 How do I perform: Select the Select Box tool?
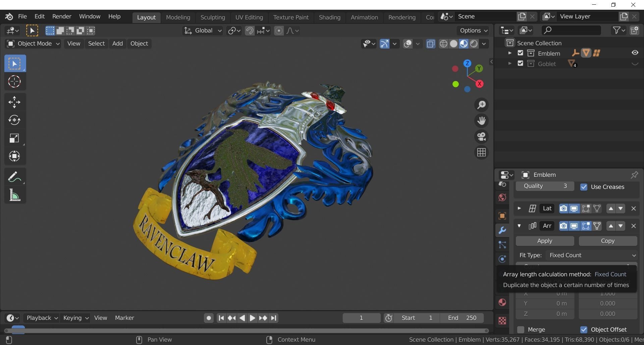[15, 64]
